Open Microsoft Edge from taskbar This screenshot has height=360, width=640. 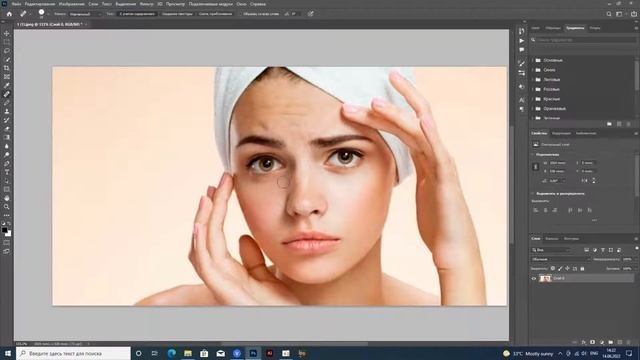coord(171,353)
